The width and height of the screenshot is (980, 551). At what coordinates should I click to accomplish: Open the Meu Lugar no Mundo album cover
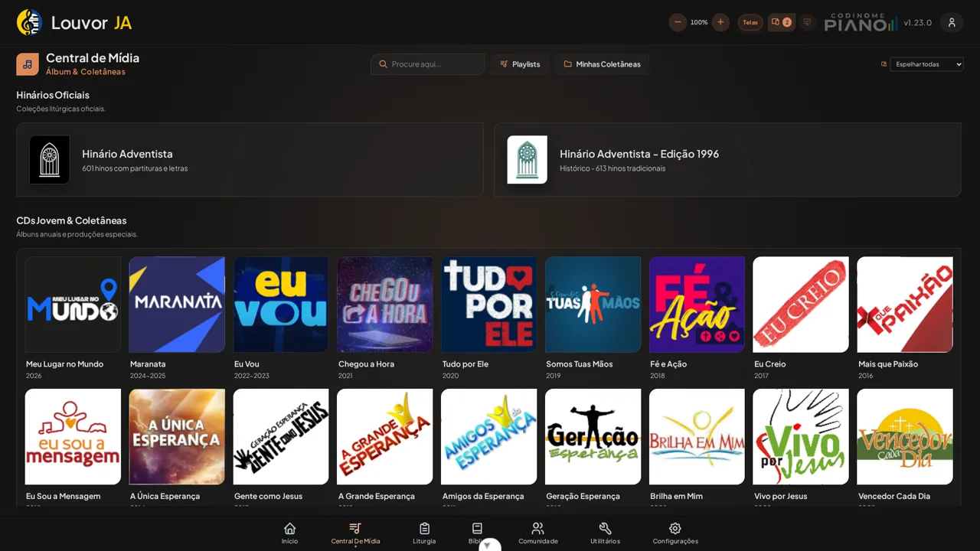point(73,305)
